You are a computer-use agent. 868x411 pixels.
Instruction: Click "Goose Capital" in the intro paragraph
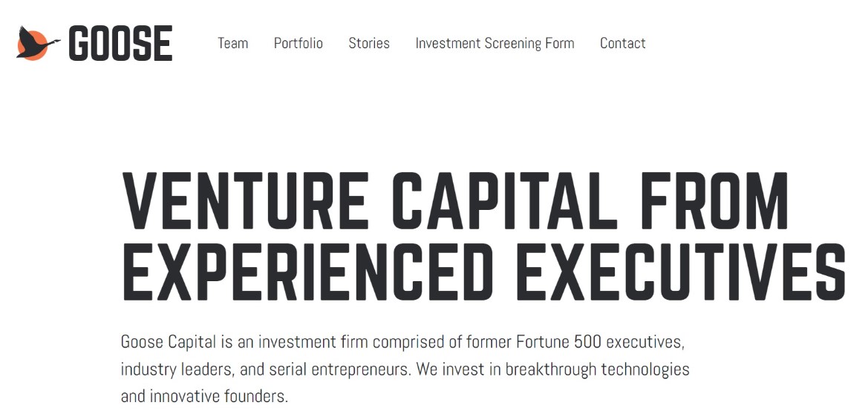tap(168, 342)
